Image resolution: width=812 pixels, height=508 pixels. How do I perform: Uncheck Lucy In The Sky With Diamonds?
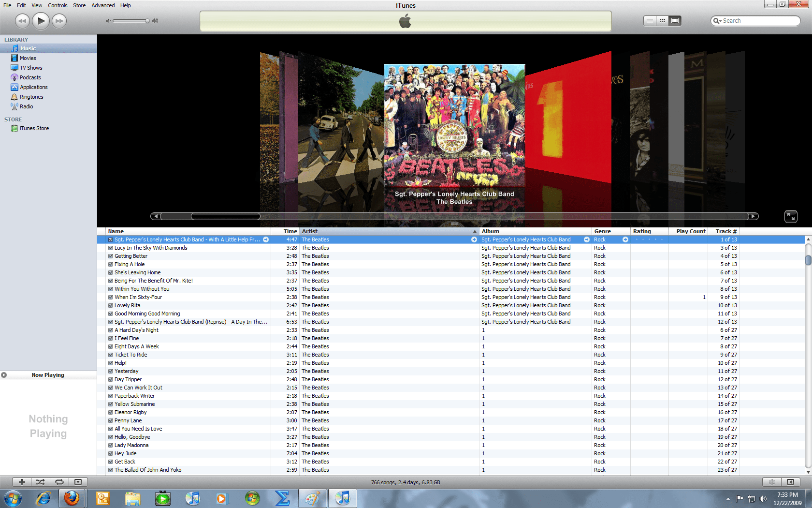(110, 248)
